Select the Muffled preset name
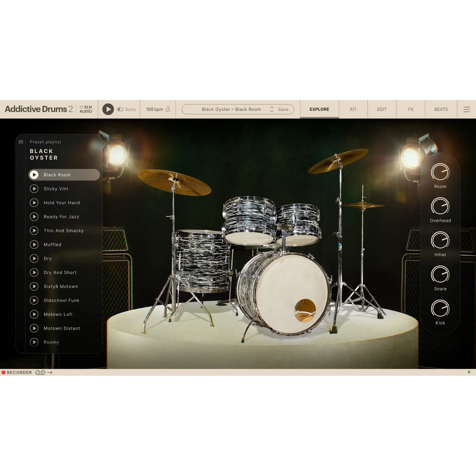 (x=53, y=244)
